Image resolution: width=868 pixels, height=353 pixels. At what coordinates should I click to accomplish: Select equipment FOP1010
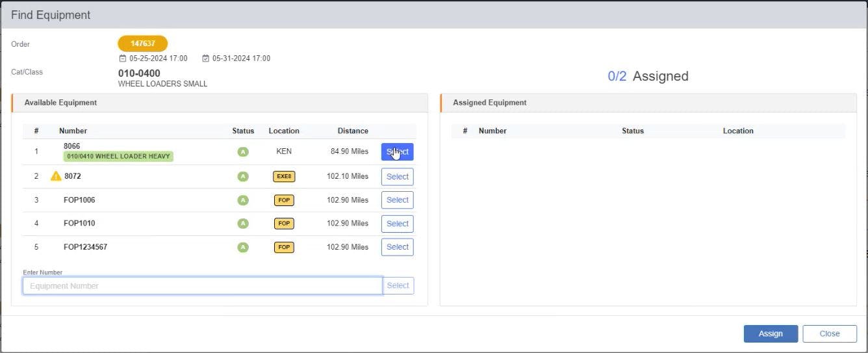(397, 224)
